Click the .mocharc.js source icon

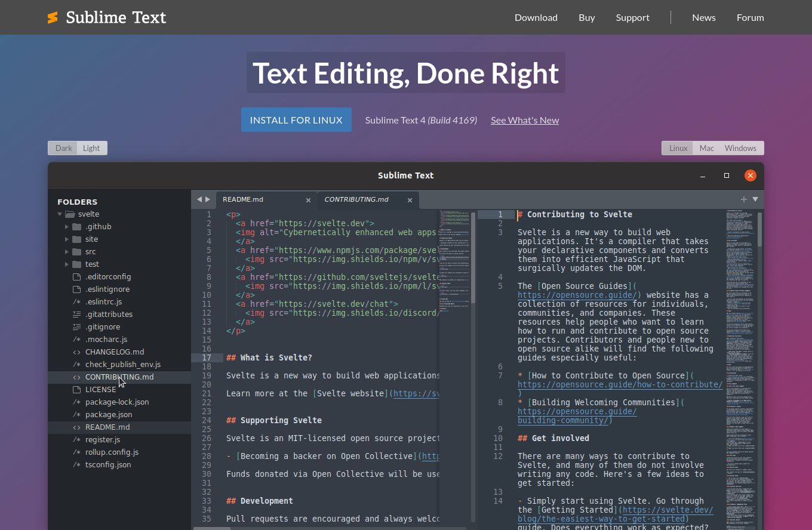[76, 340]
